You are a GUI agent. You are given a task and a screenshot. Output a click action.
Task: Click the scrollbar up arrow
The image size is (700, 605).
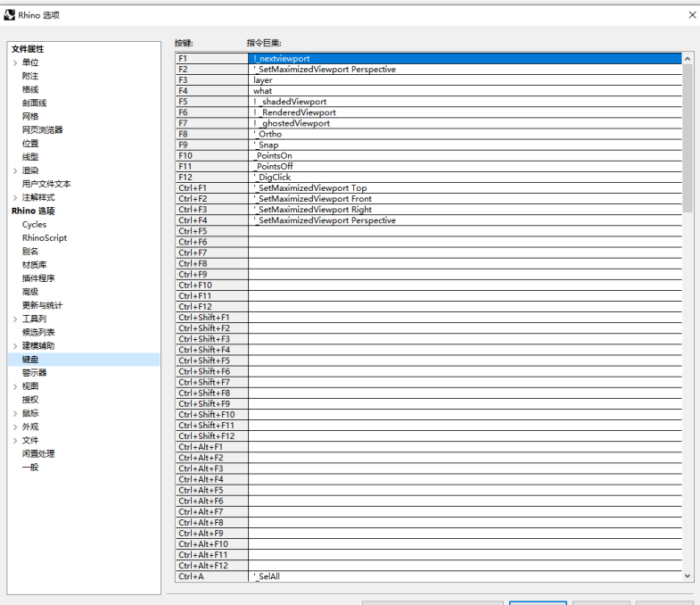[x=688, y=59]
